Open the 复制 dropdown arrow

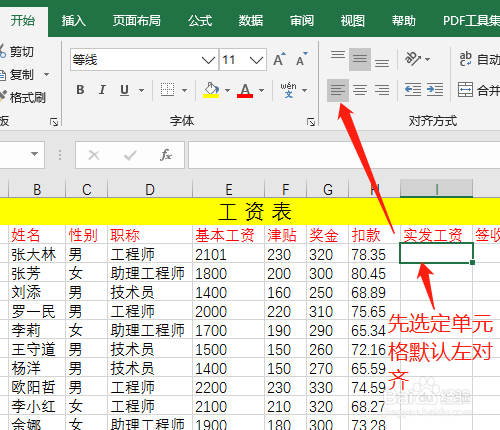47,75
